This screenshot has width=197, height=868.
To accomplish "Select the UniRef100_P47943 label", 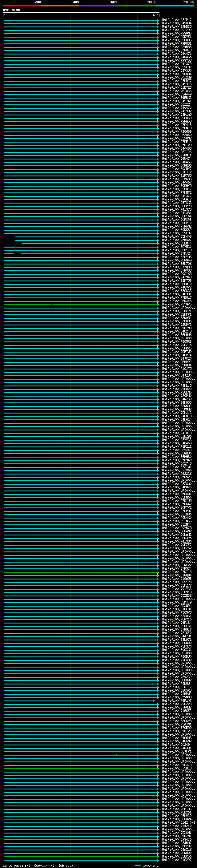I will (x=177, y=278).
